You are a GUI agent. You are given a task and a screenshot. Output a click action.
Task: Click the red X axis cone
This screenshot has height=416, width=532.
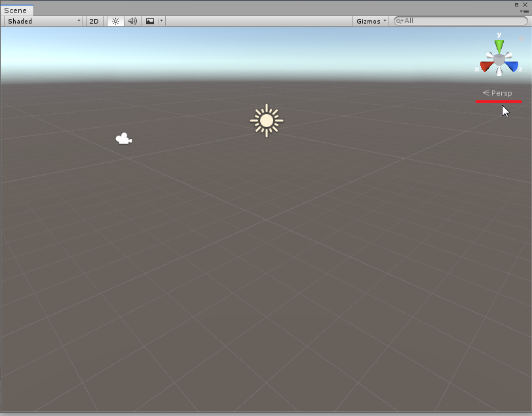click(487, 66)
